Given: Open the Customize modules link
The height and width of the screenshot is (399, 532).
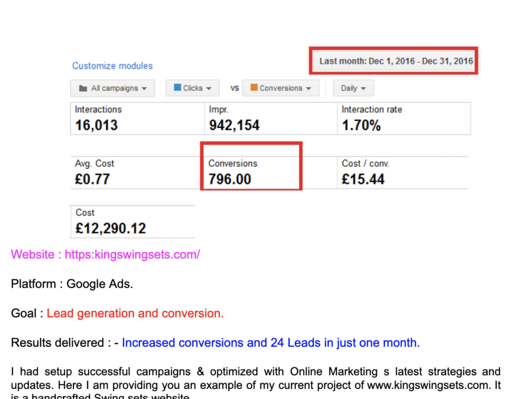Looking at the screenshot, I should click(x=112, y=66).
